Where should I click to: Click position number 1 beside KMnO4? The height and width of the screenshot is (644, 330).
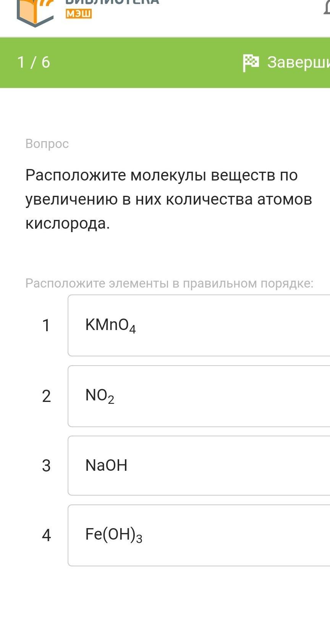46,325
